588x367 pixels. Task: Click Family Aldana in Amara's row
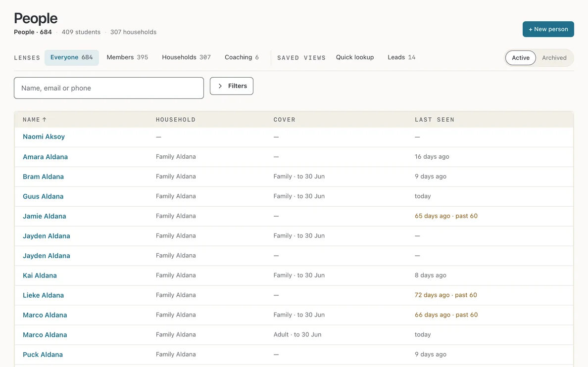click(x=176, y=157)
